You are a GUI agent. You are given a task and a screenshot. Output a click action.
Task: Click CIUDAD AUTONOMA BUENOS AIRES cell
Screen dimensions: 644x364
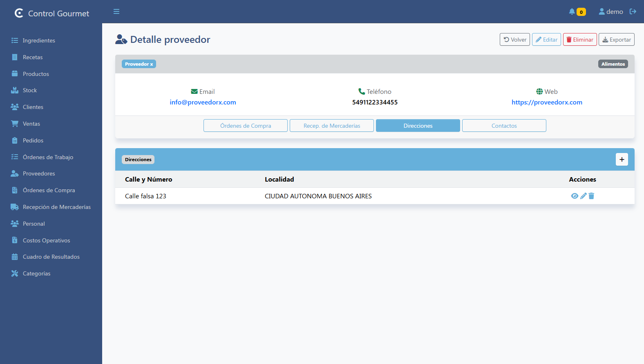pyautogui.click(x=318, y=196)
